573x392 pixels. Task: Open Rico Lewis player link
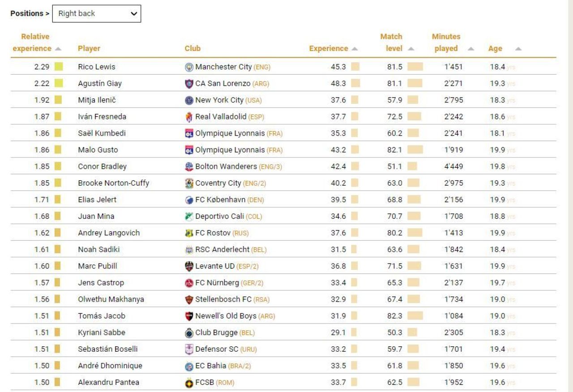point(97,67)
